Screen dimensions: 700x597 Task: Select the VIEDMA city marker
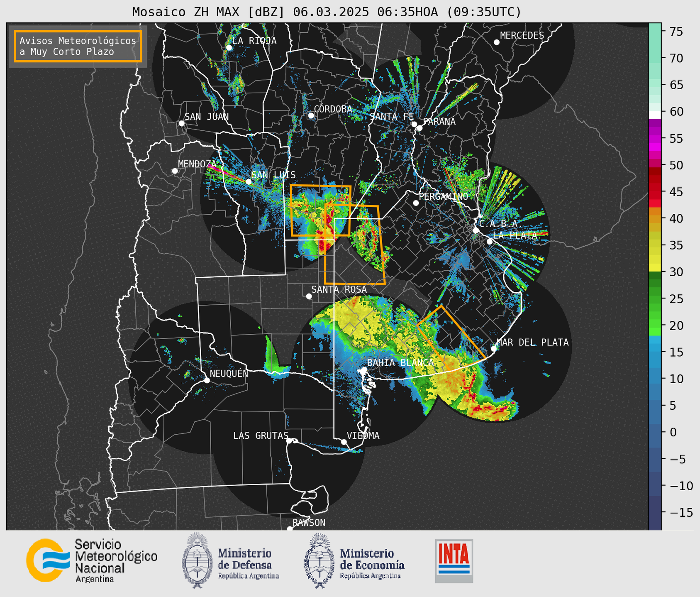pyautogui.click(x=344, y=442)
